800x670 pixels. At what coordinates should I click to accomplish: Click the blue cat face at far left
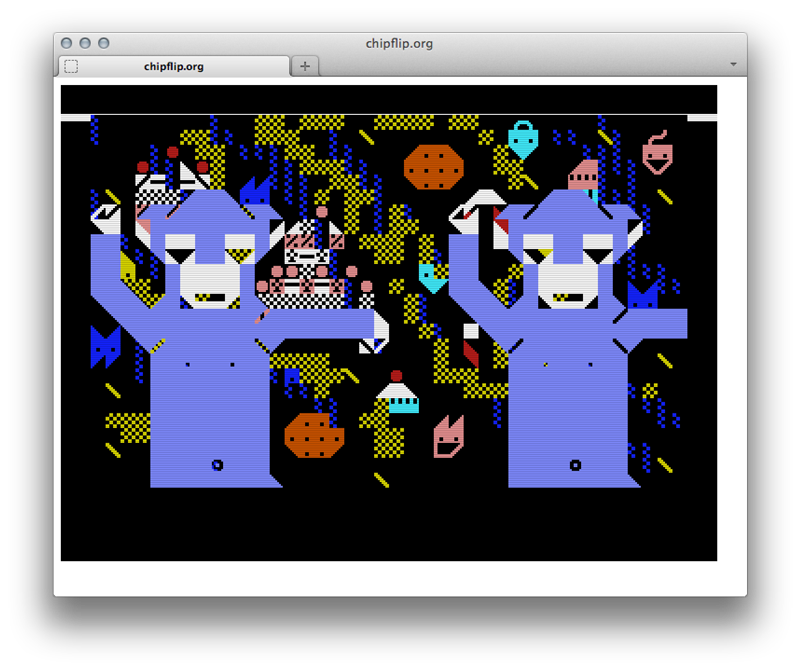105,346
